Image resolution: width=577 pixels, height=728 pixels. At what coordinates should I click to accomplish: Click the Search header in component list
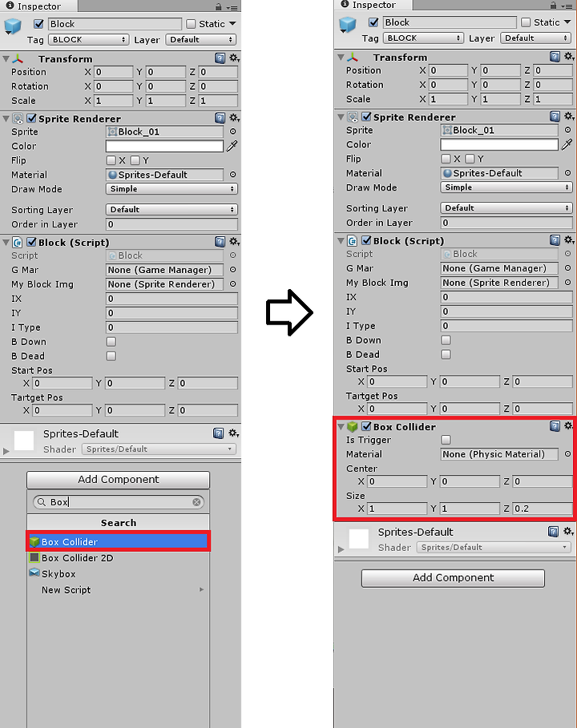click(119, 523)
